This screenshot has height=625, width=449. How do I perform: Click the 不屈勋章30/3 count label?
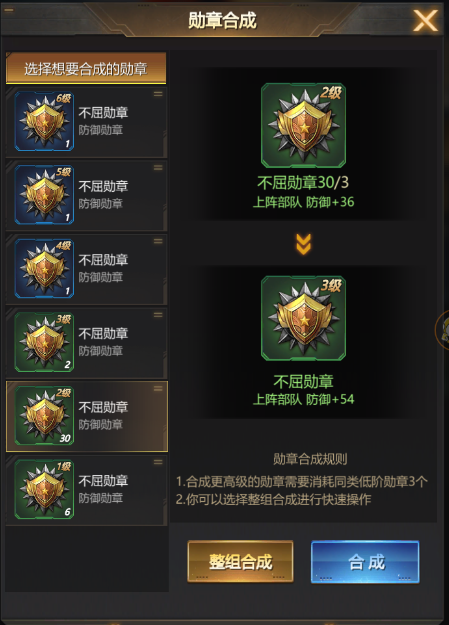[303, 183]
